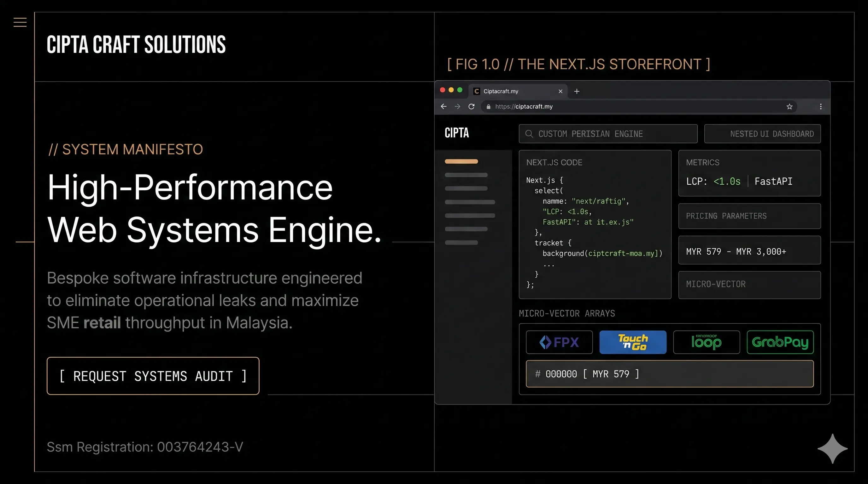The width and height of the screenshot is (868, 484).
Task: Reload the page with refresh icon
Action: click(472, 107)
